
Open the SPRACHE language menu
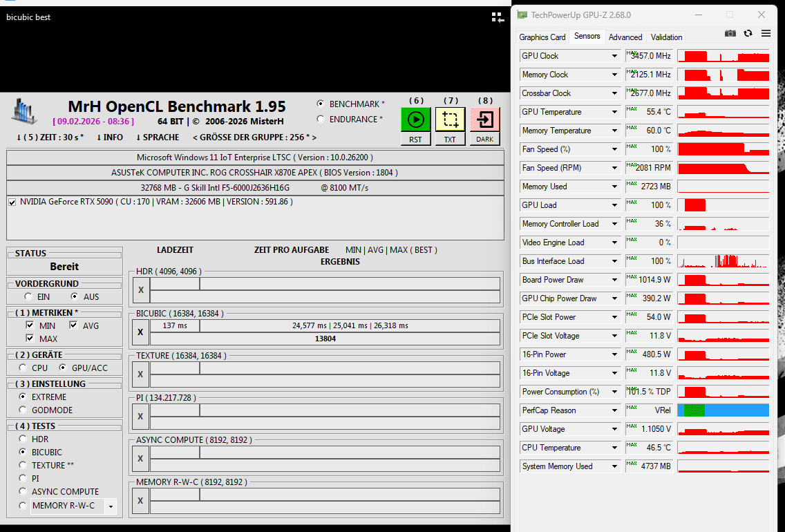click(x=157, y=137)
